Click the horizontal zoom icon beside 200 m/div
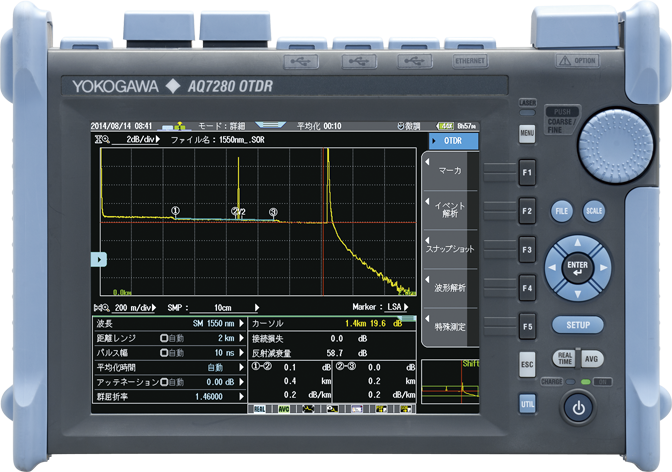672x472 pixels. [102, 308]
